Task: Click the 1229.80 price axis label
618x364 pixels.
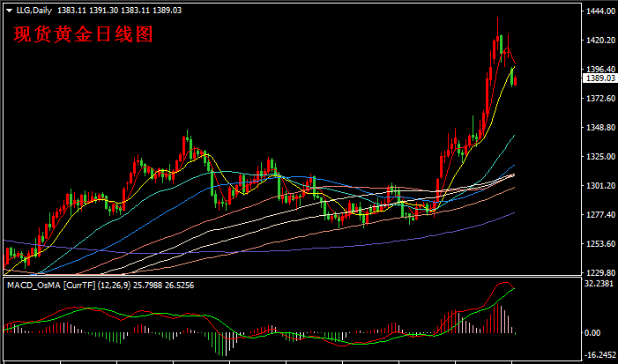Action: coord(600,272)
